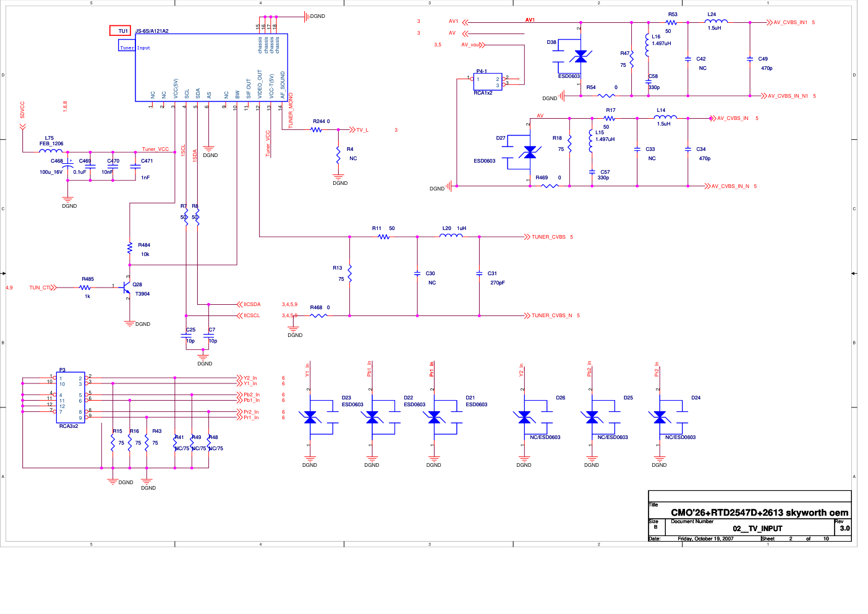Click the R484 10k resistor symbol

click(130, 248)
